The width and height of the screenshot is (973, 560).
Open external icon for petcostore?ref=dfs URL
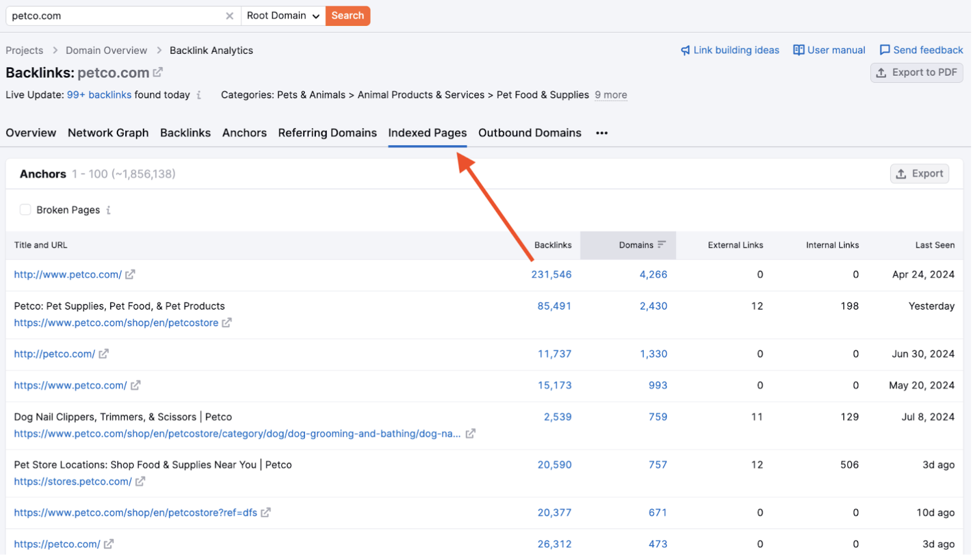pos(266,513)
